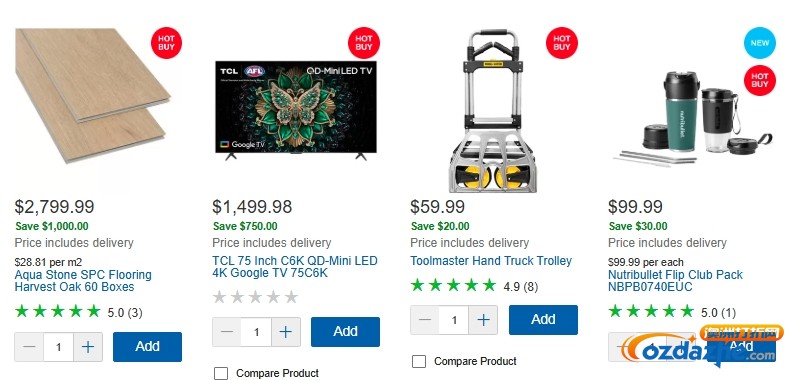Decrease quantity for Aqua Stone SPC Flooring
Viewport: 806px width, 380px height.
pyautogui.click(x=29, y=347)
